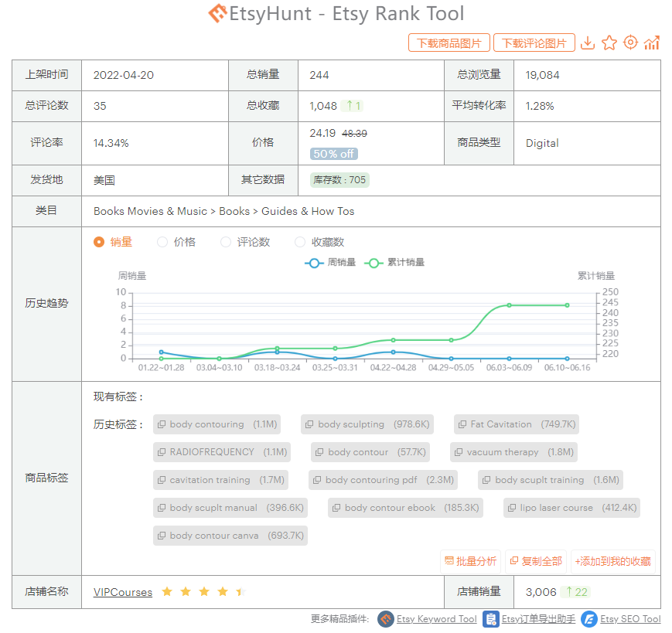This screenshot has height=633, width=672.
Task: Choose the 收藏数 radio option
Action: [x=300, y=242]
